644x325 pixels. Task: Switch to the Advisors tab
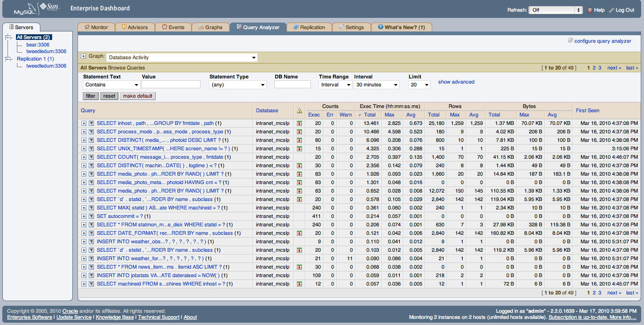[x=134, y=27]
